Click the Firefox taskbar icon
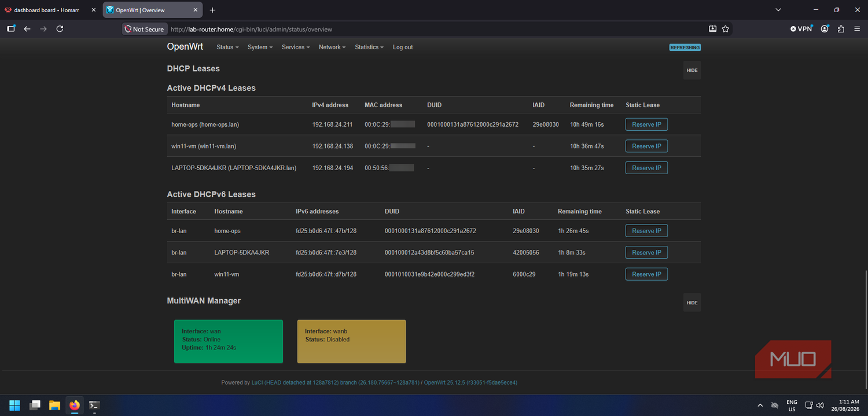 [74, 405]
